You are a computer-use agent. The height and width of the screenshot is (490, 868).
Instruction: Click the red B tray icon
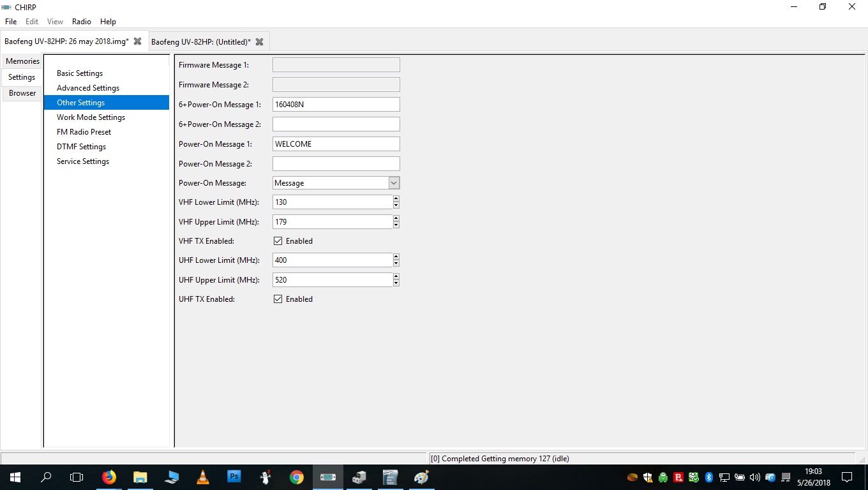(x=678, y=477)
